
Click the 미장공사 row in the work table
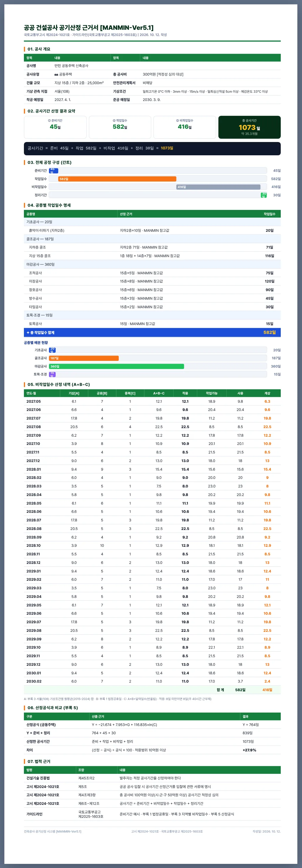tap(152, 281)
